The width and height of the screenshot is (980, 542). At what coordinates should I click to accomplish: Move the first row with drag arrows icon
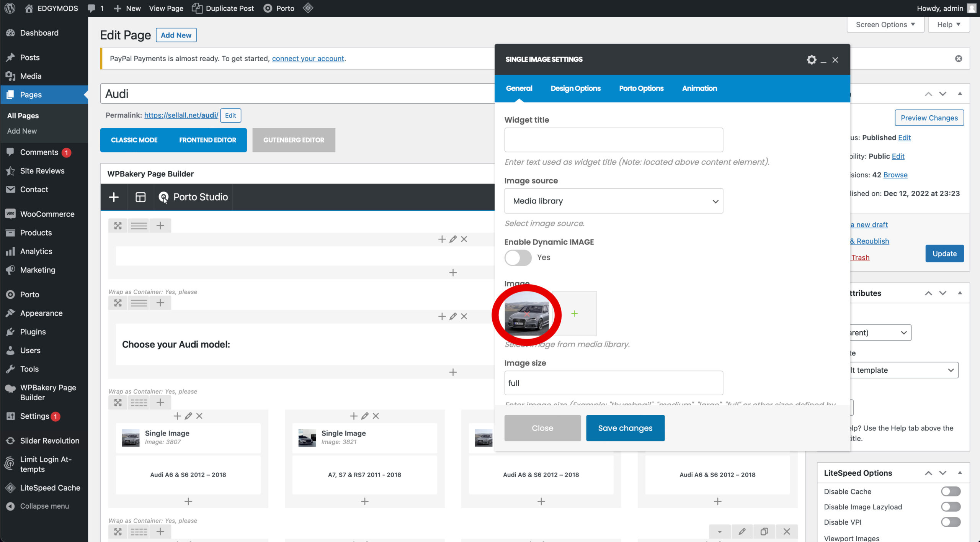pyautogui.click(x=118, y=226)
